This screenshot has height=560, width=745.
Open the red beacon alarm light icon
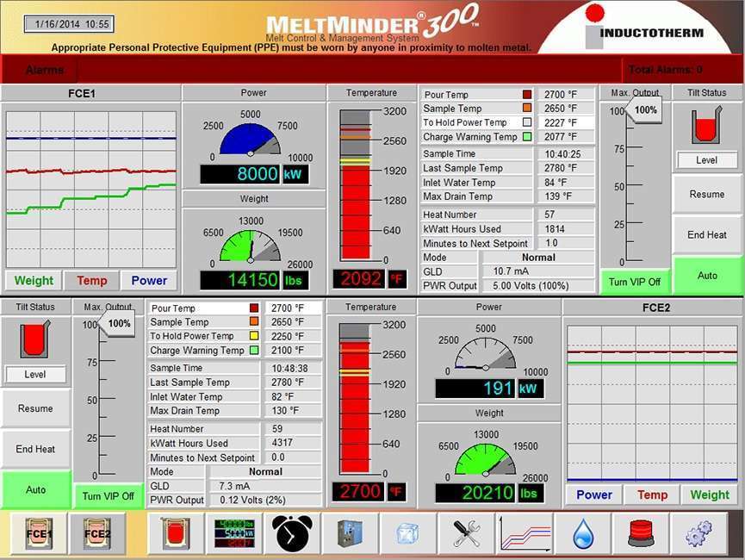click(x=641, y=533)
